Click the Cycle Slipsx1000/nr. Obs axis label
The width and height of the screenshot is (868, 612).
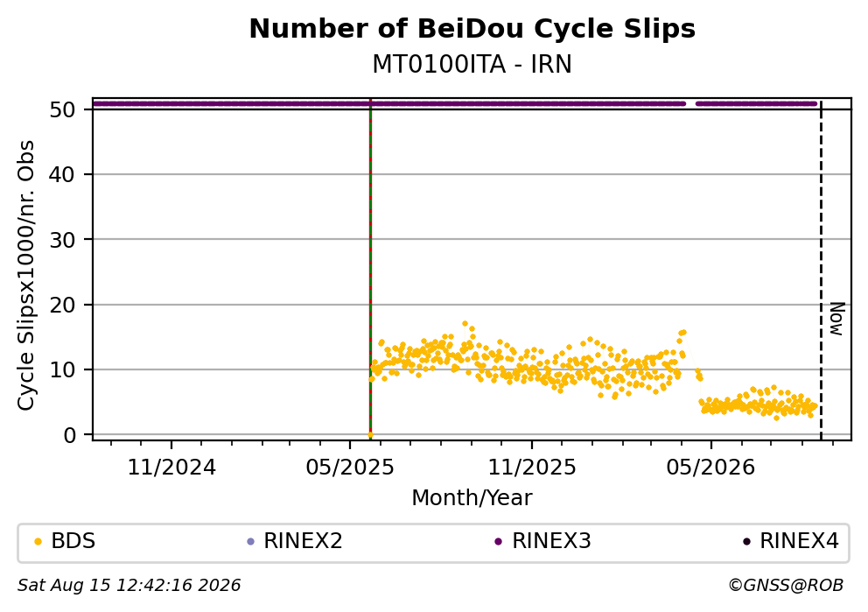[x=26, y=275]
